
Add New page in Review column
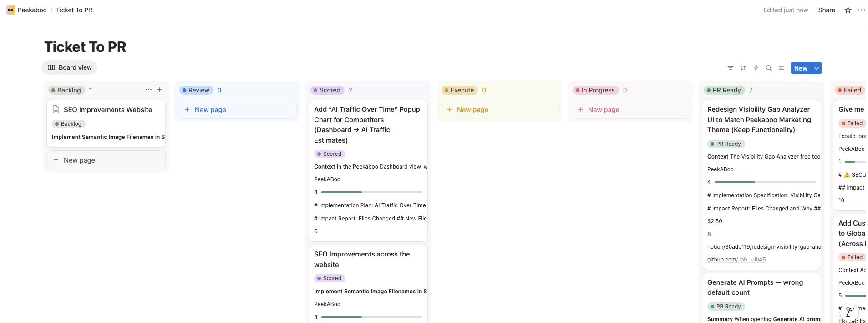pyautogui.click(x=237, y=109)
